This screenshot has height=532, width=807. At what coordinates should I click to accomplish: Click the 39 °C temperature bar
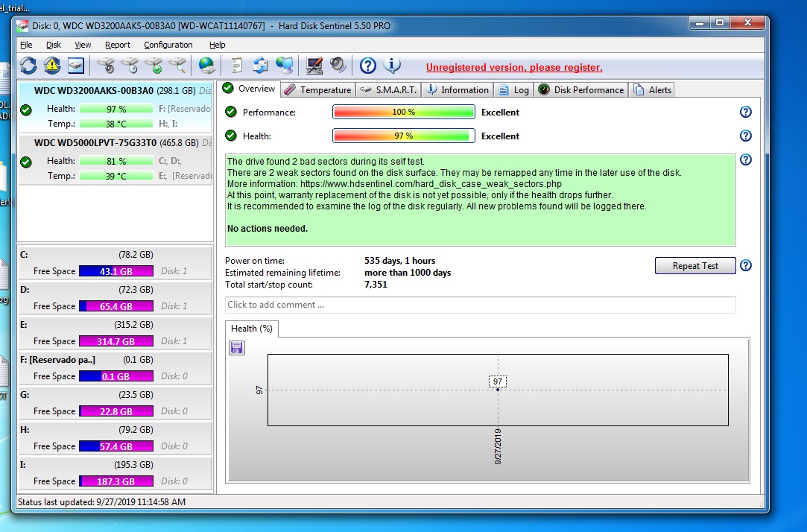116,176
